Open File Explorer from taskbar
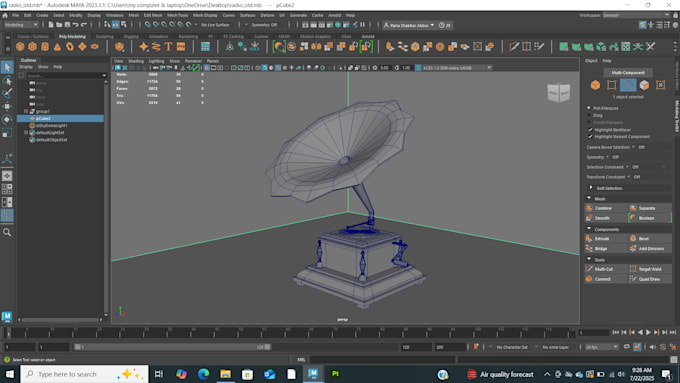Image resolution: width=680 pixels, height=383 pixels. pyautogui.click(x=226, y=374)
